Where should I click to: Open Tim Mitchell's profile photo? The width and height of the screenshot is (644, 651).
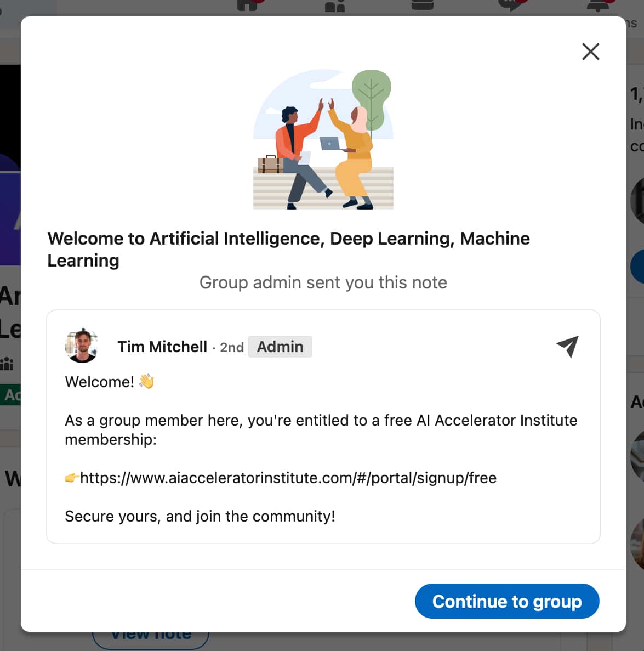click(x=81, y=346)
